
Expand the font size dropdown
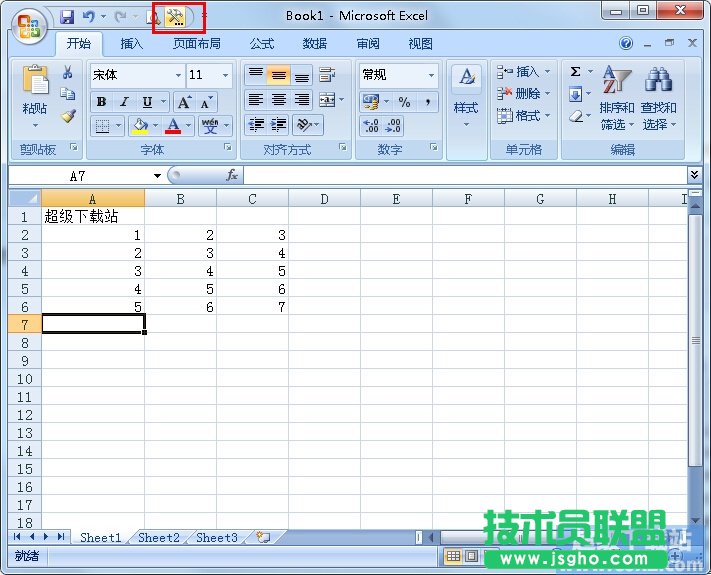coord(226,75)
